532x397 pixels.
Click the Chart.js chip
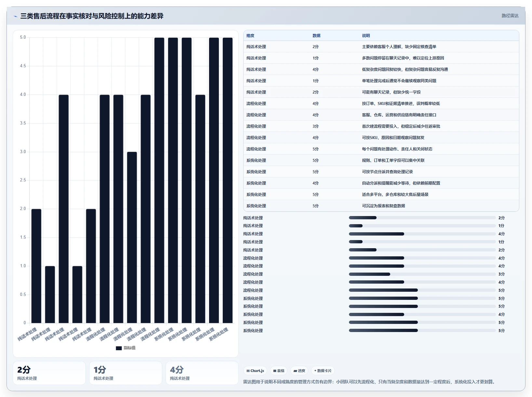pos(255,371)
